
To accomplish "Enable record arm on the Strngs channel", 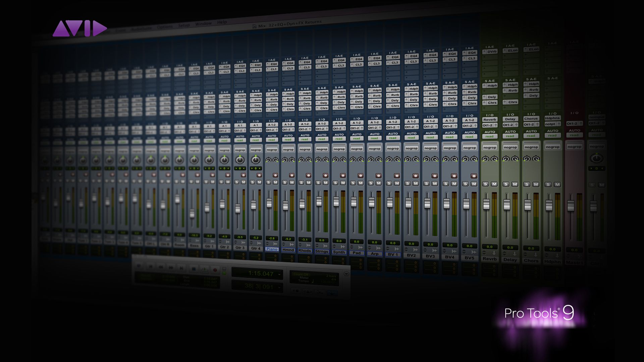I will [325, 176].
